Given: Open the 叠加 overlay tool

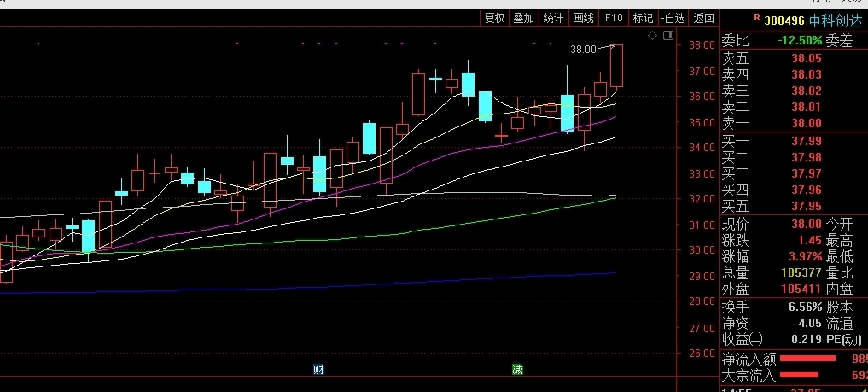Looking at the screenshot, I should coord(523,18).
